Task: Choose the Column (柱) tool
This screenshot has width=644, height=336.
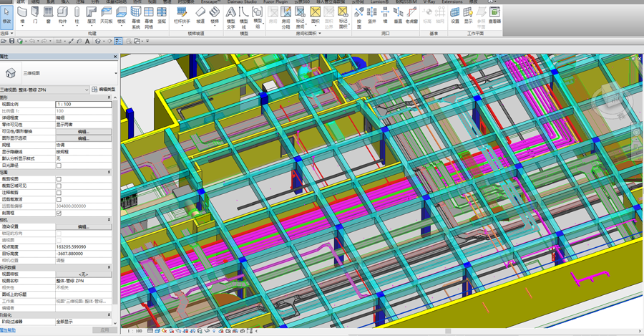Action: point(77,15)
